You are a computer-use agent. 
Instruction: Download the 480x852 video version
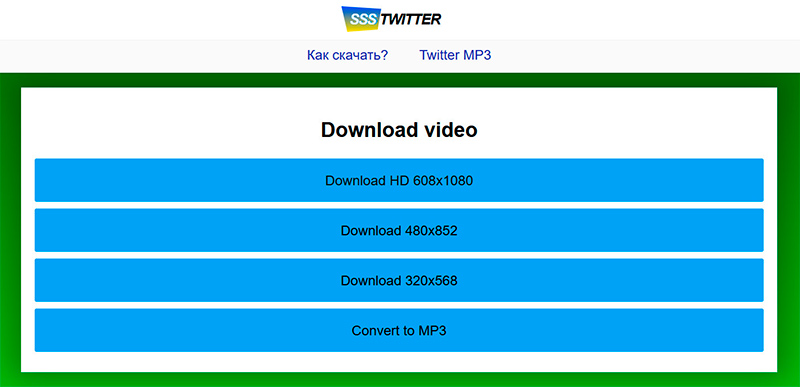tap(399, 230)
